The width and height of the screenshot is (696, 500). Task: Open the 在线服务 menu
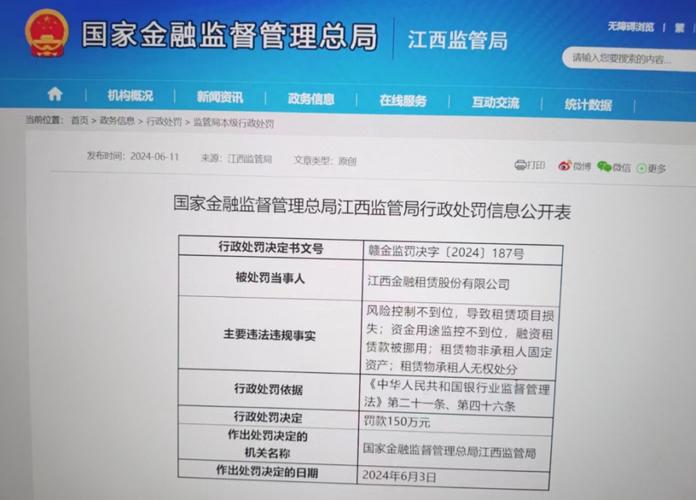click(403, 101)
